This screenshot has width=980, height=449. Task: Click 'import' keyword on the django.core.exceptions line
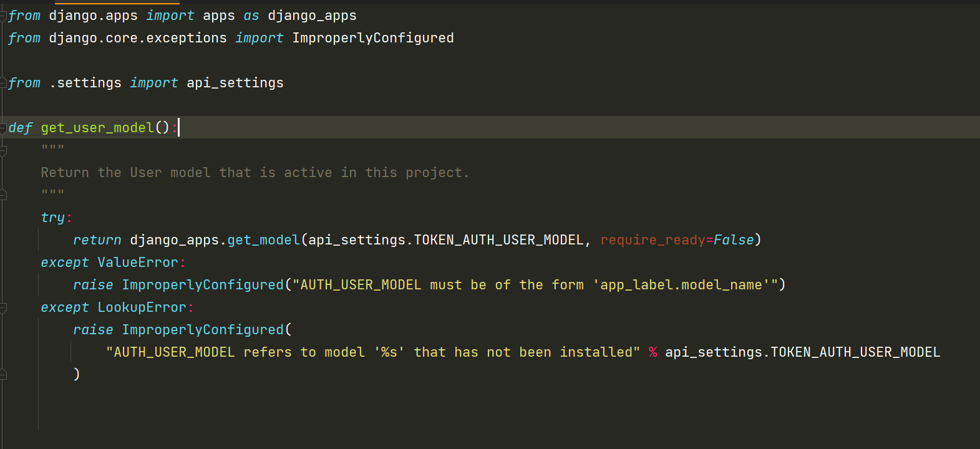coord(260,38)
